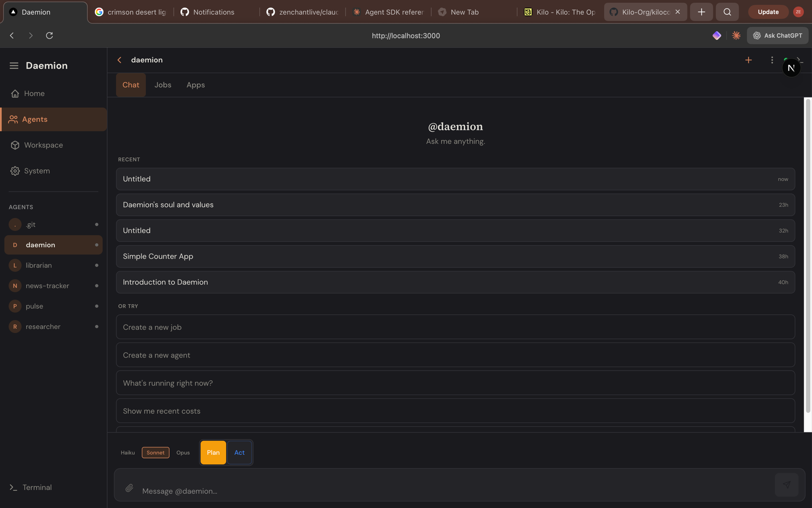
Task: Switch the agent to Plan mode
Action: tap(213, 452)
